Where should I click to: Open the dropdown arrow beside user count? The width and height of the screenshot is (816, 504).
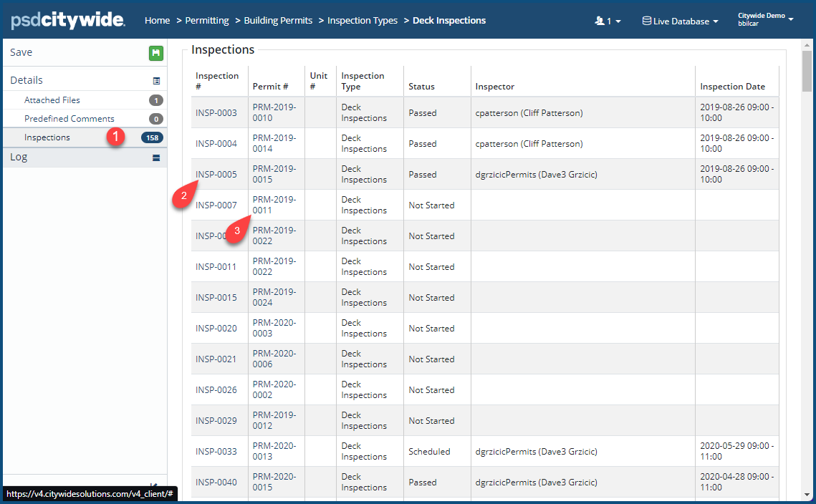point(618,21)
